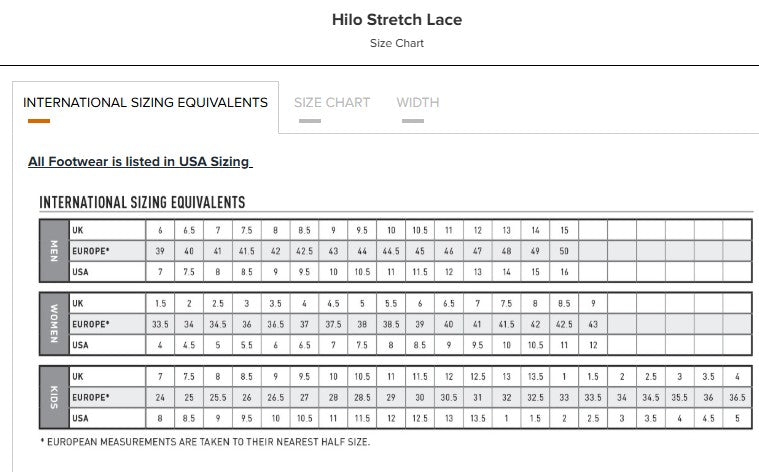Click the KIDS section label
Viewport: 759px width, 472px height.
pos(54,397)
